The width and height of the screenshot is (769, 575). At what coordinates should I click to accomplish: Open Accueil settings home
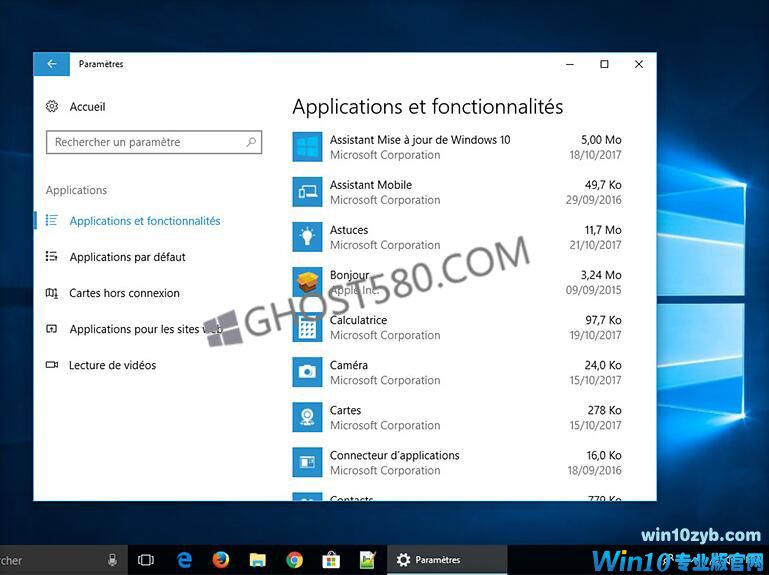87,106
